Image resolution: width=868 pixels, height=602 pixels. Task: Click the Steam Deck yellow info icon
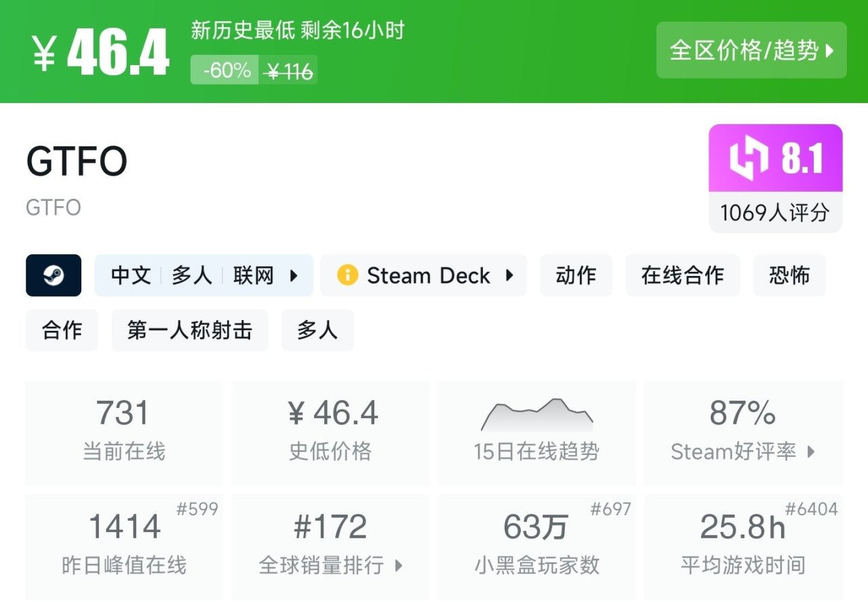pyautogui.click(x=347, y=275)
